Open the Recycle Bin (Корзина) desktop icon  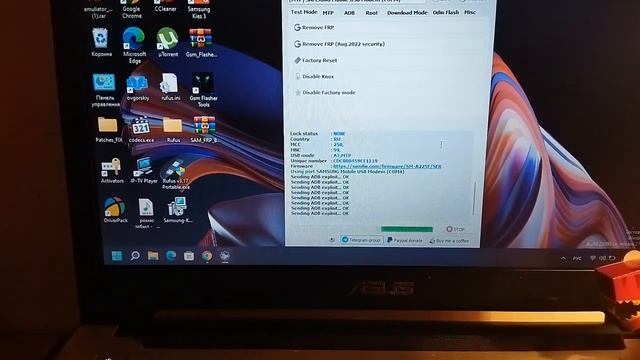[101, 42]
